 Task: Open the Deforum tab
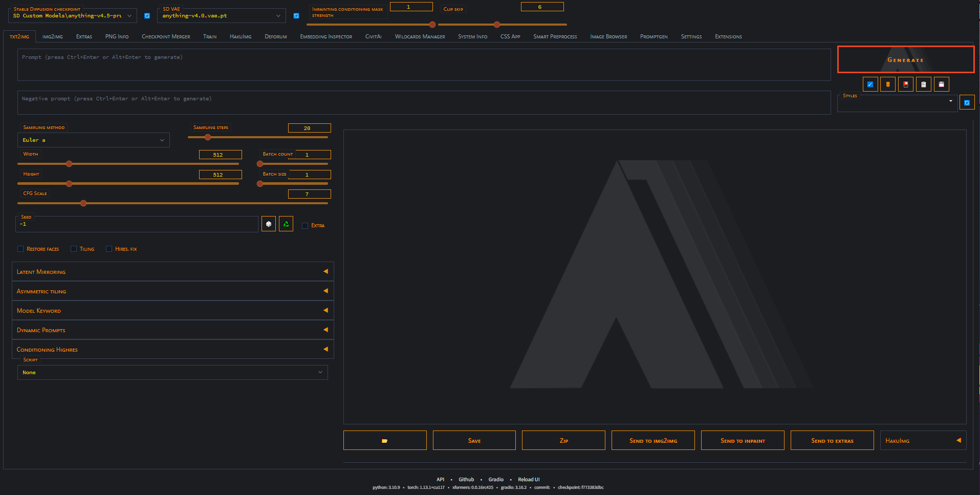coord(276,37)
